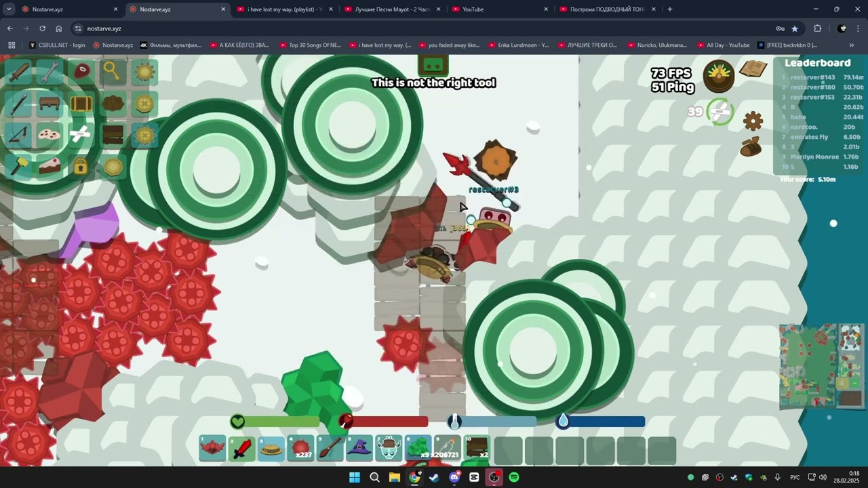
Task: Open a new browser tab
Action: (670, 9)
